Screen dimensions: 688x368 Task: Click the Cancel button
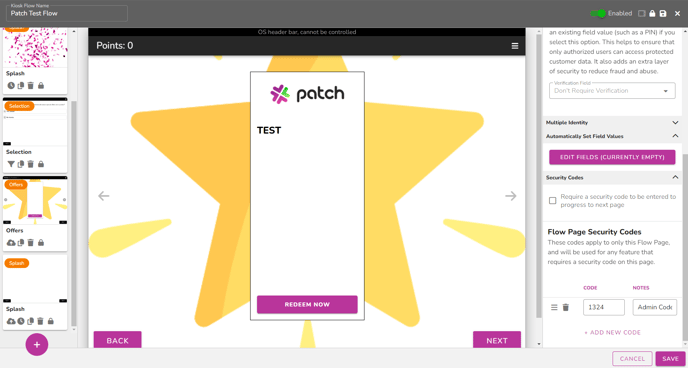click(632, 359)
